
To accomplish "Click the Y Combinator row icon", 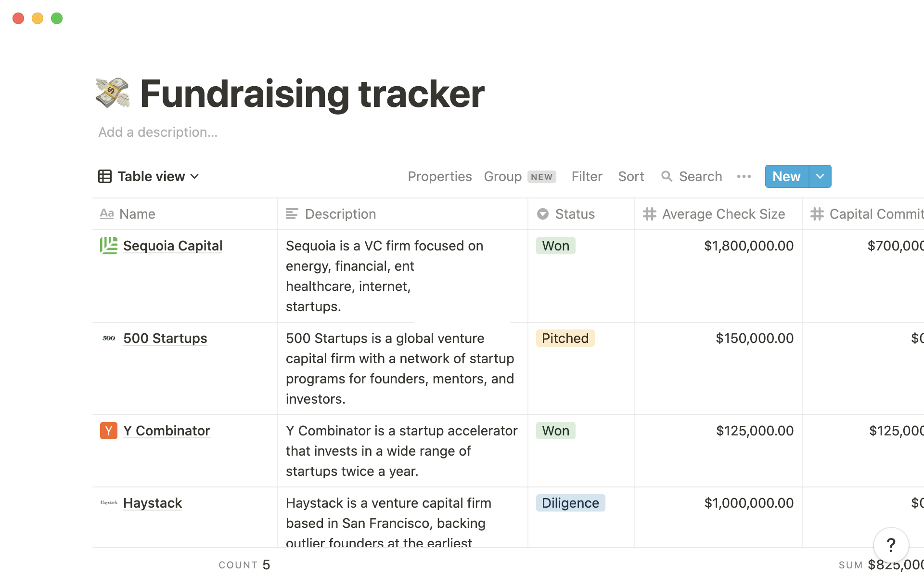I will coord(108,431).
